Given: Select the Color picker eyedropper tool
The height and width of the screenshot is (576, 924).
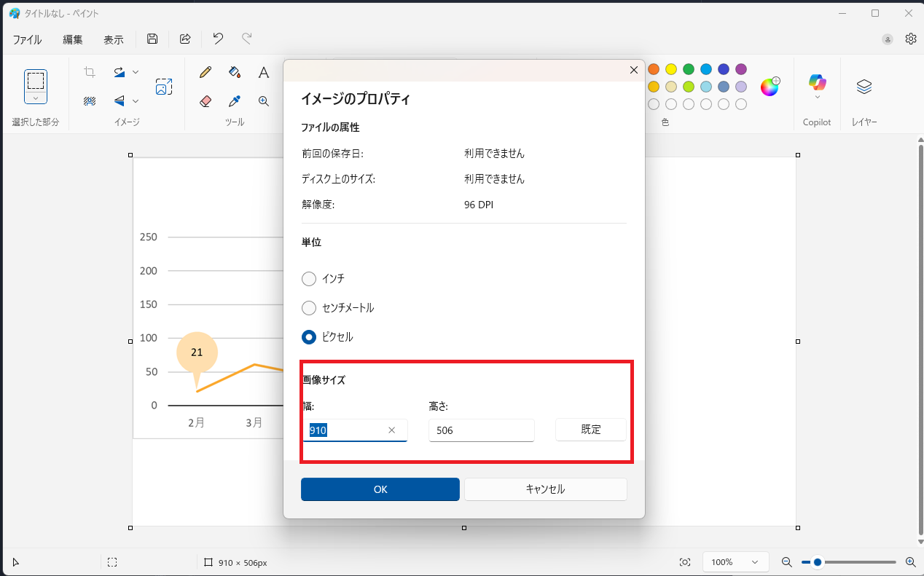Looking at the screenshot, I should 235,101.
